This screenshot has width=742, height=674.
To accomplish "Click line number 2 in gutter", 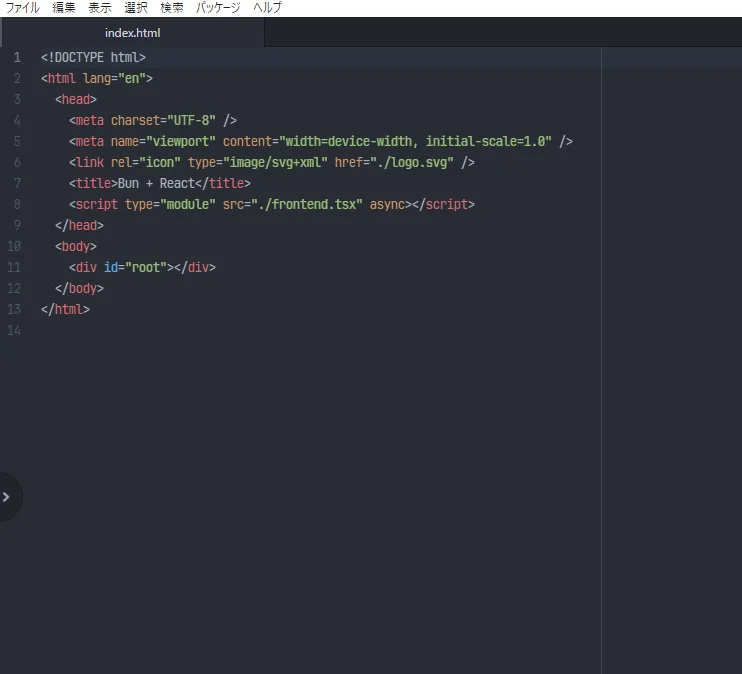I will [17, 78].
